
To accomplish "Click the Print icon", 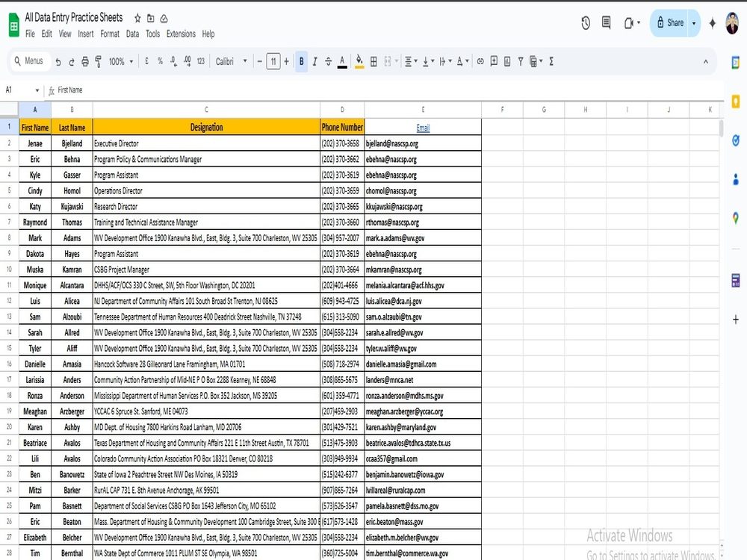I will [85, 61].
